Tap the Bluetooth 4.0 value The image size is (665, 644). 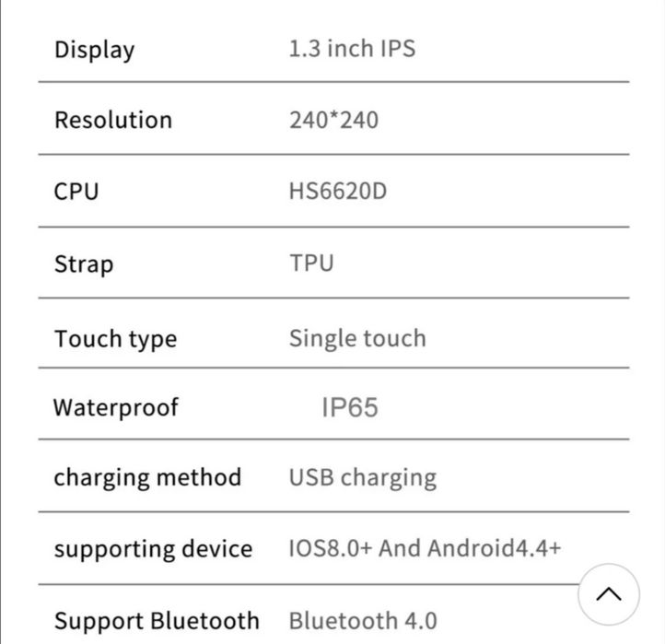(x=363, y=620)
